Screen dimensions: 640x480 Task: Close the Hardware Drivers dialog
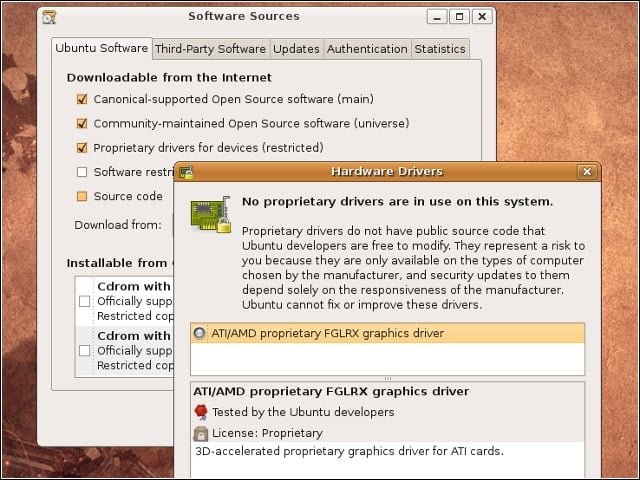pyautogui.click(x=587, y=172)
